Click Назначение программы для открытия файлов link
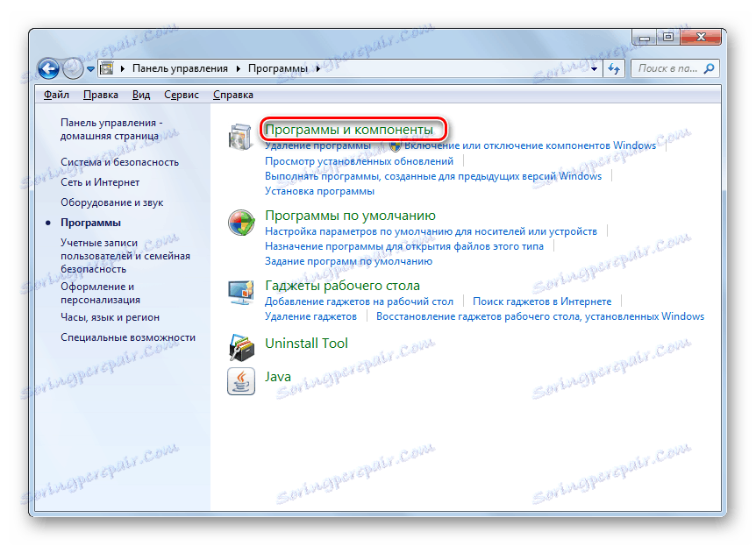Viewport: 756px width, 546px height. pyautogui.click(x=404, y=246)
